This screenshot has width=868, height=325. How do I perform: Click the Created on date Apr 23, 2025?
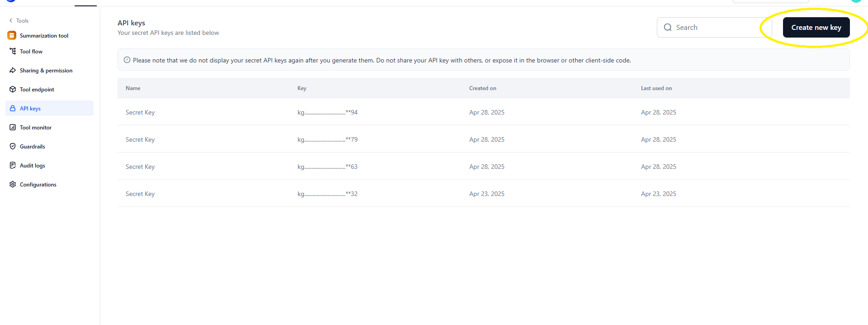[x=487, y=194]
